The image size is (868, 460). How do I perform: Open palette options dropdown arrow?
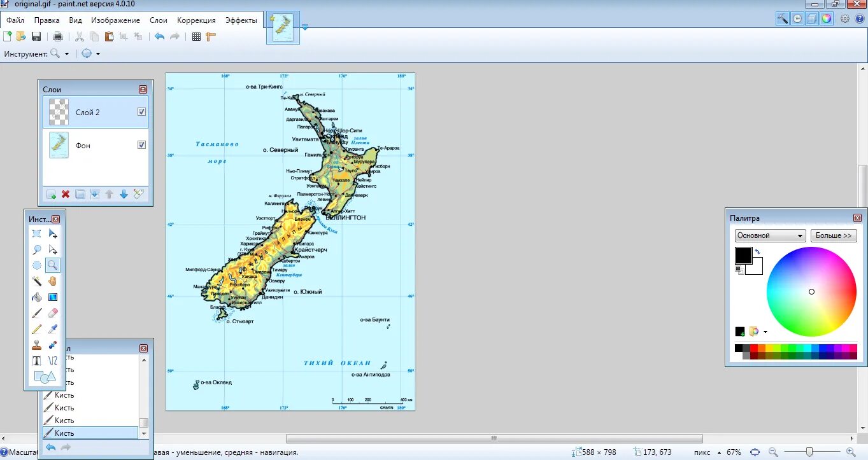click(x=765, y=331)
